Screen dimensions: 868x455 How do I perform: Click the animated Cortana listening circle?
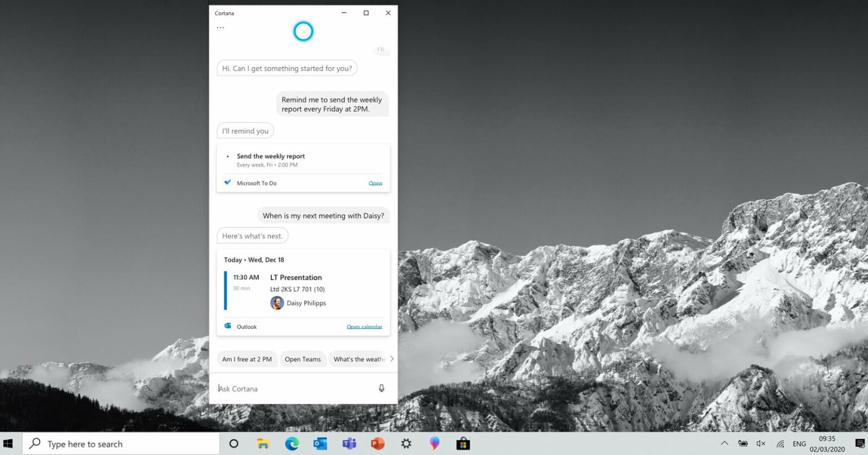303,31
